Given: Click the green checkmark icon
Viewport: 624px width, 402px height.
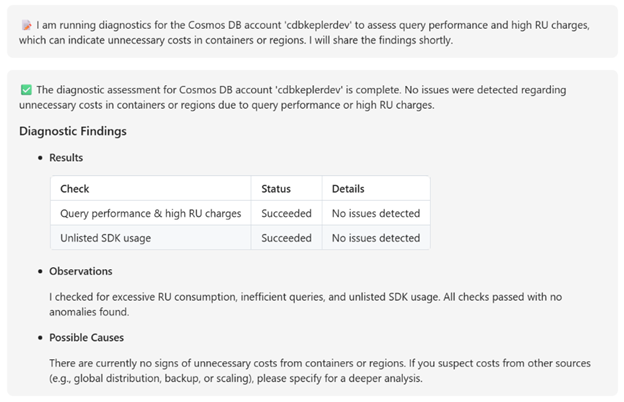Looking at the screenshot, I should [x=26, y=90].
